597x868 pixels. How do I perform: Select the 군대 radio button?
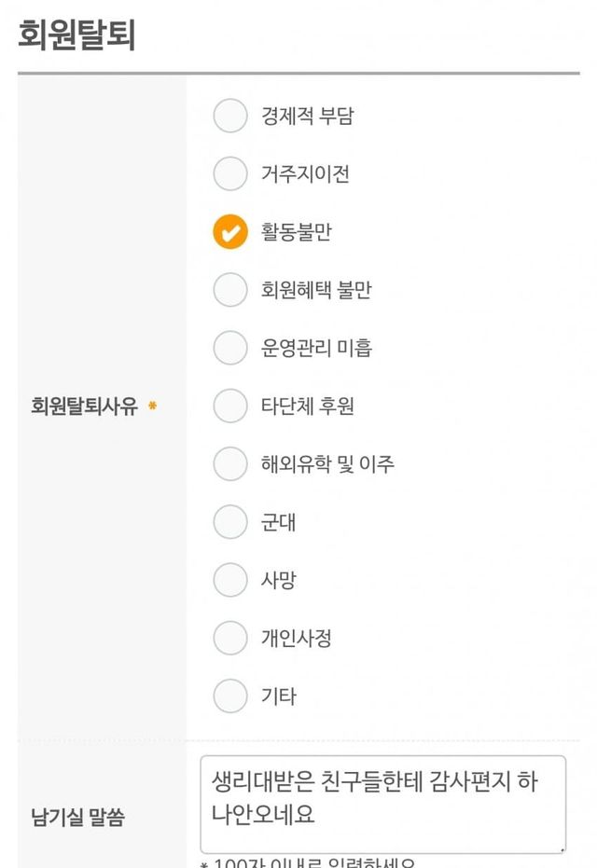click(230, 522)
